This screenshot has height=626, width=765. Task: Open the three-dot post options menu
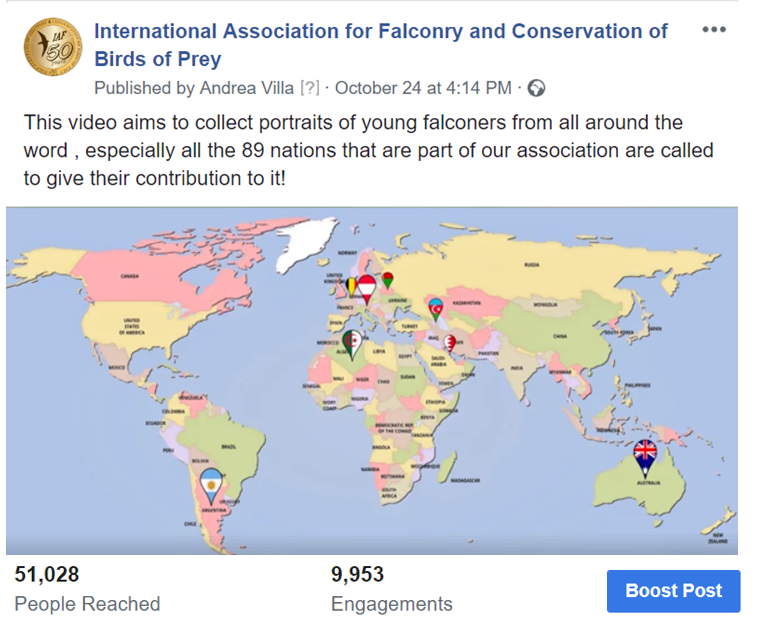coord(713,30)
